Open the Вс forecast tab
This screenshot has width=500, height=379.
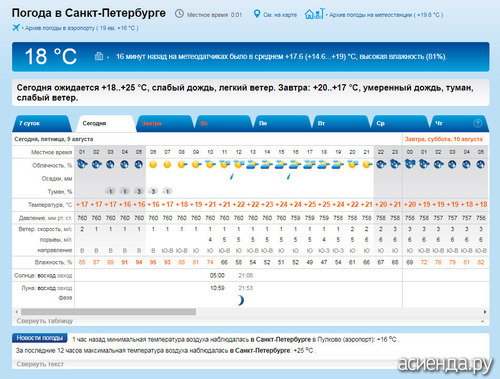pyautogui.click(x=223, y=123)
